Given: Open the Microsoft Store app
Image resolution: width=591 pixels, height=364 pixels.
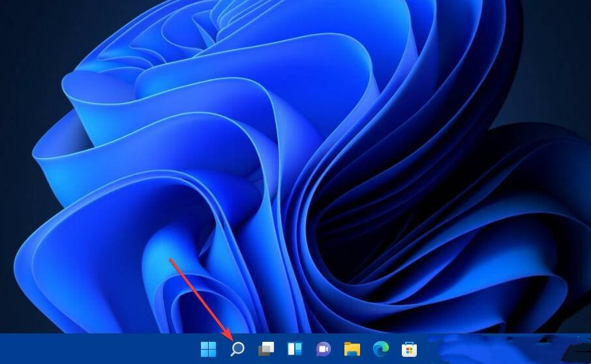Looking at the screenshot, I should click(409, 349).
